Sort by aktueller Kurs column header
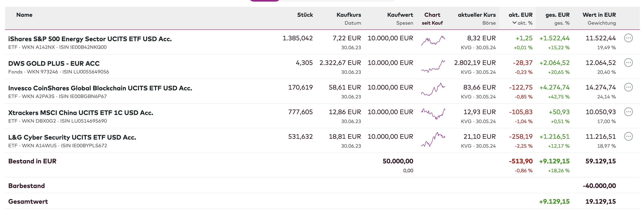644x215 pixels. [x=476, y=15]
